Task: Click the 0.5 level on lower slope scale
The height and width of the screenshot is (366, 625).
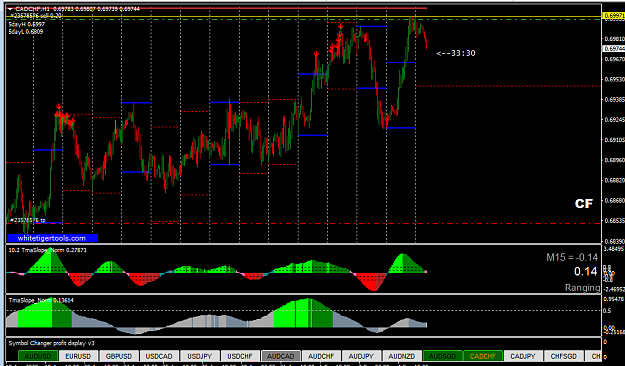Action: (607, 311)
